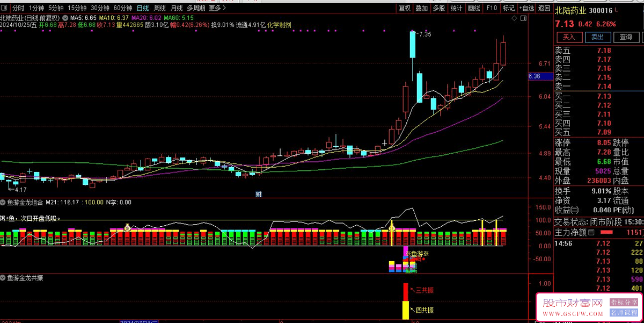Add stock via +自选 button

(527, 8)
